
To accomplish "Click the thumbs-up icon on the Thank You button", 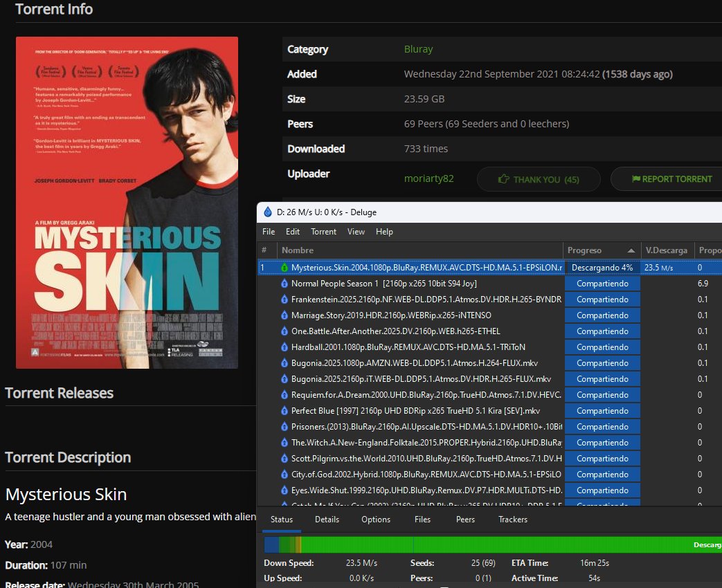I will click(x=504, y=178).
